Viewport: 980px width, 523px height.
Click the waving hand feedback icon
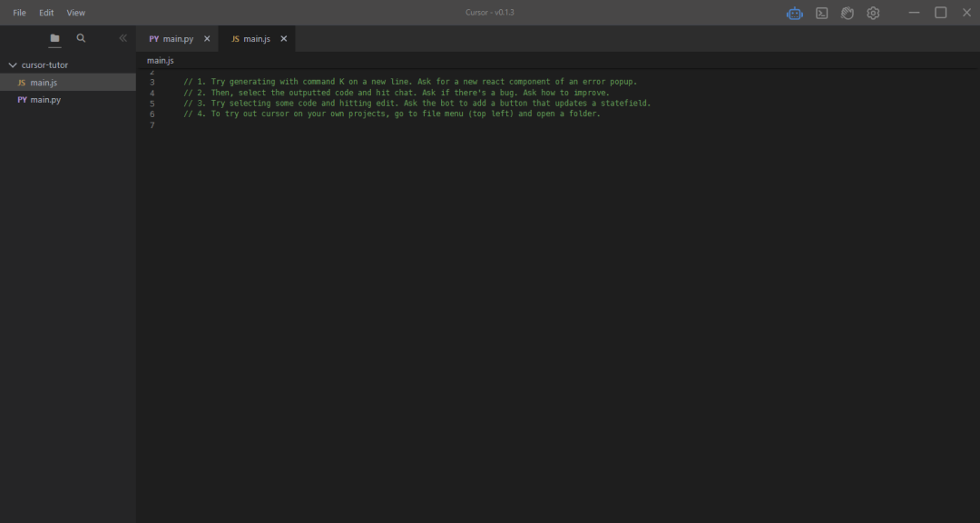(848, 13)
